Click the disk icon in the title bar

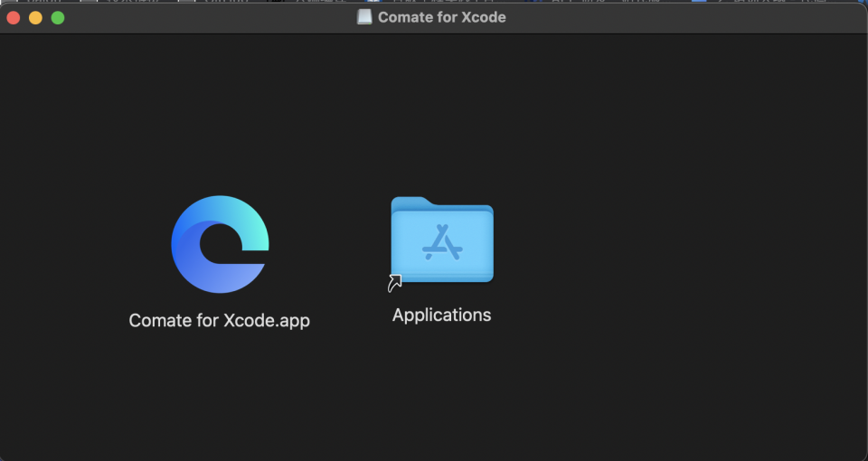364,17
